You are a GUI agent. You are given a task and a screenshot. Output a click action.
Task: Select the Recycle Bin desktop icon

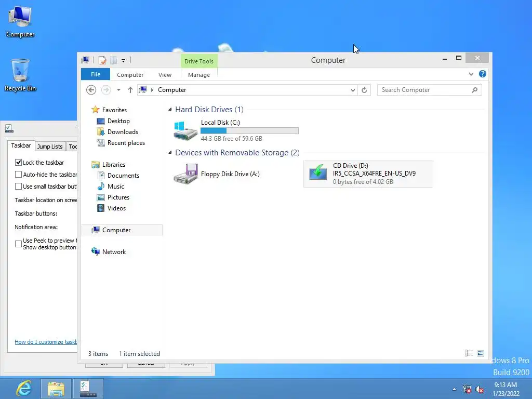pos(20,75)
